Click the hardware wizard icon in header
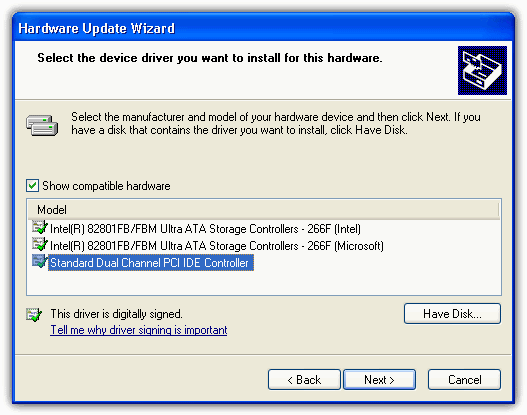This screenshot has height=415, width=527. (482, 70)
